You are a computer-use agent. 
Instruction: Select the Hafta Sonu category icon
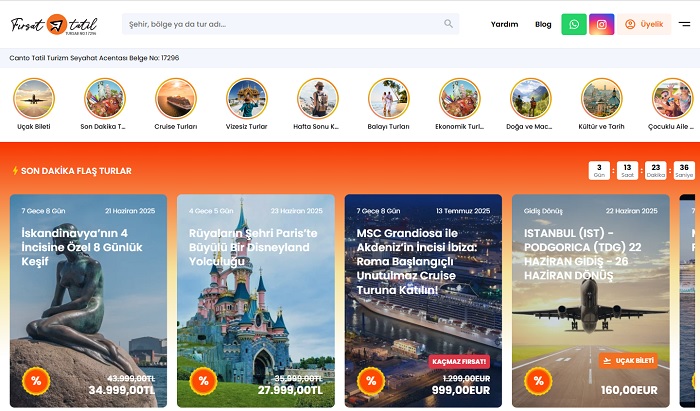(x=318, y=99)
